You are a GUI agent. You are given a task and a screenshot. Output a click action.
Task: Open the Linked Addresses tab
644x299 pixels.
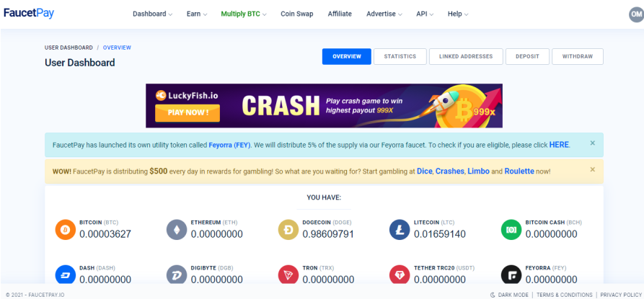coord(466,57)
